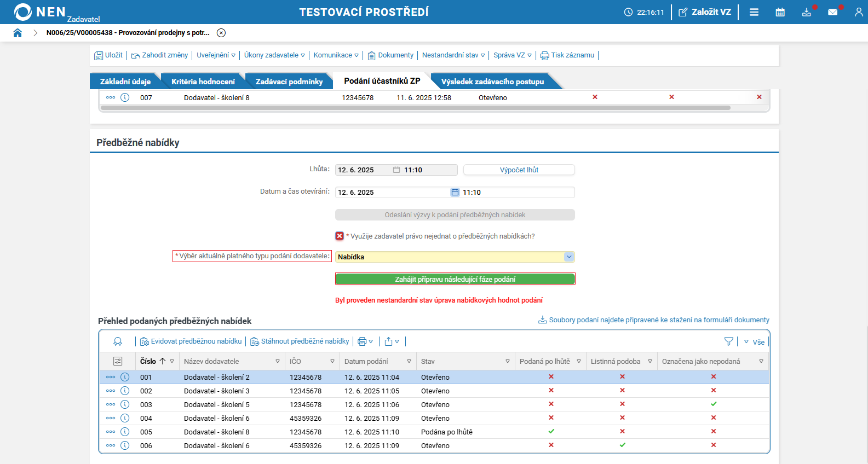This screenshot has width=868, height=464.
Task: Toggle the právo nejednat o předběžných nabídkách checkbox
Action: pyautogui.click(x=340, y=236)
